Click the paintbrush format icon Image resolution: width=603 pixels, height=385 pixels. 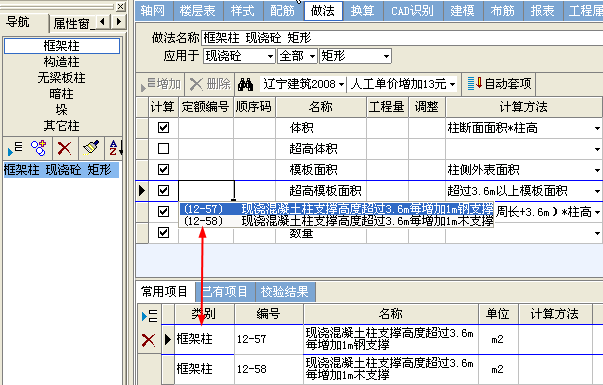pos(91,148)
